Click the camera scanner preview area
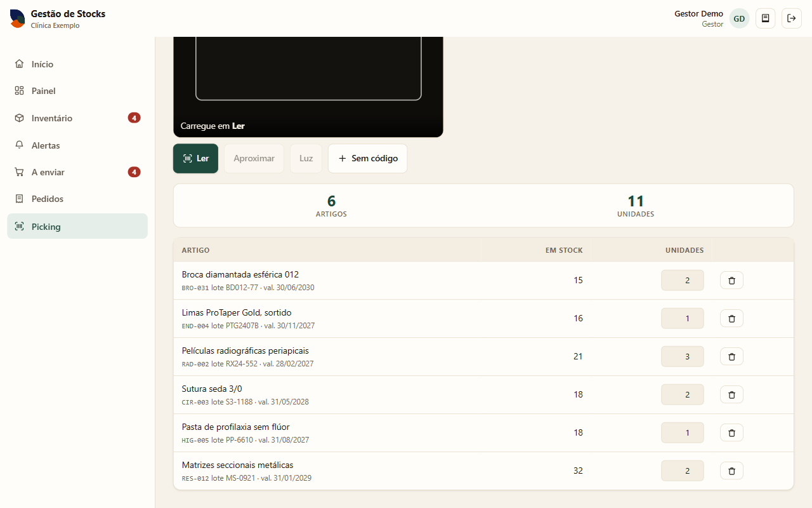This screenshot has height=508, width=812. pyautogui.click(x=308, y=87)
